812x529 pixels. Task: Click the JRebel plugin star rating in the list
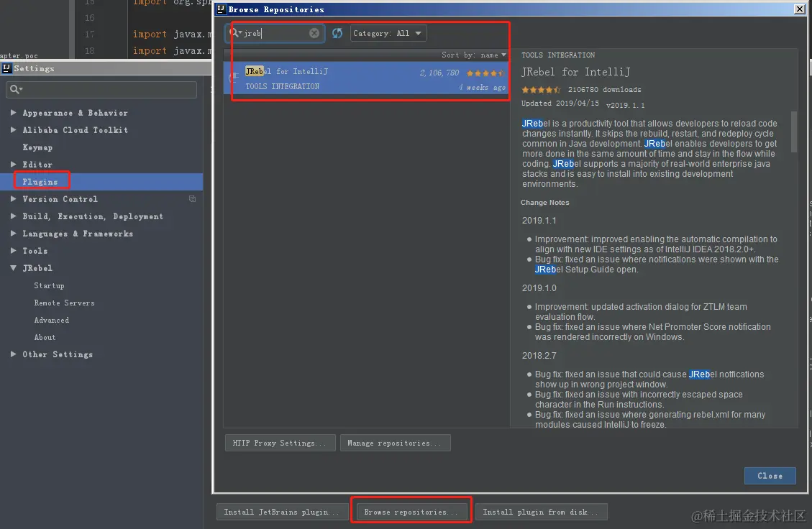pyautogui.click(x=485, y=73)
